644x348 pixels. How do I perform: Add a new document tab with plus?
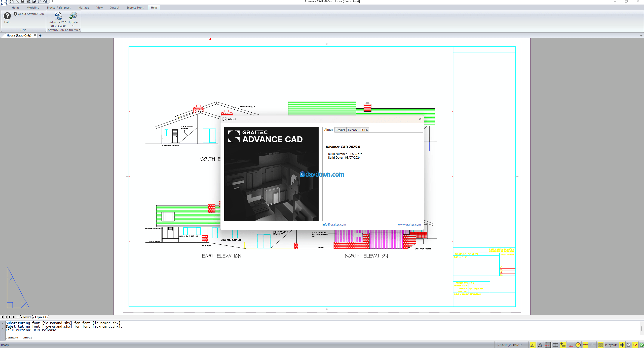point(40,36)
